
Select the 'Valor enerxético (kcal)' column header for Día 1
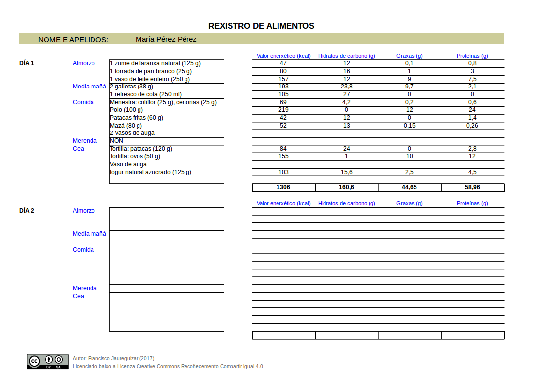[x=283, y=56]
